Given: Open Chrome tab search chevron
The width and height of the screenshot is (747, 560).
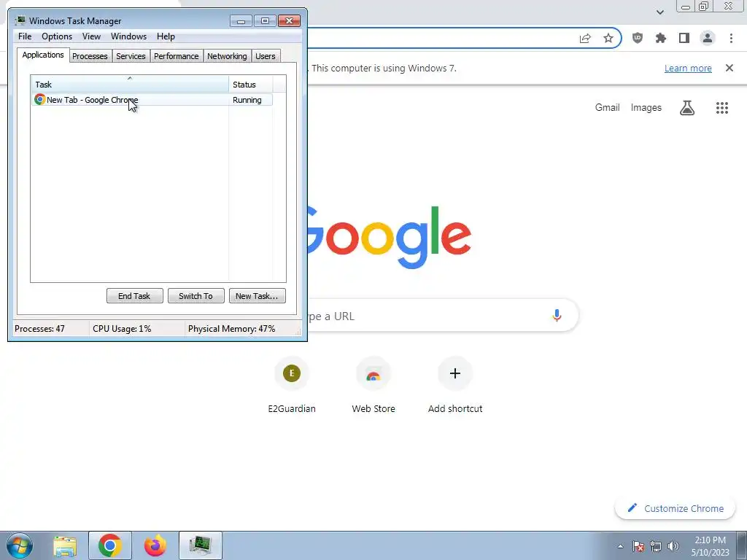Looking at the screenshot, I should (x=659, y=12).
